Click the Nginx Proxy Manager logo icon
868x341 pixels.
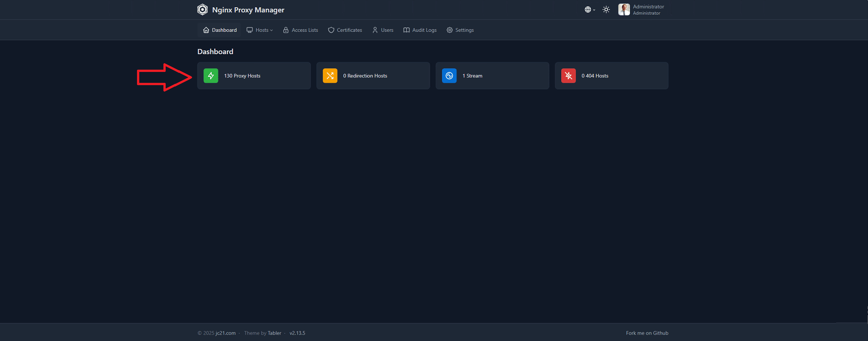click(x=203, y=10)
